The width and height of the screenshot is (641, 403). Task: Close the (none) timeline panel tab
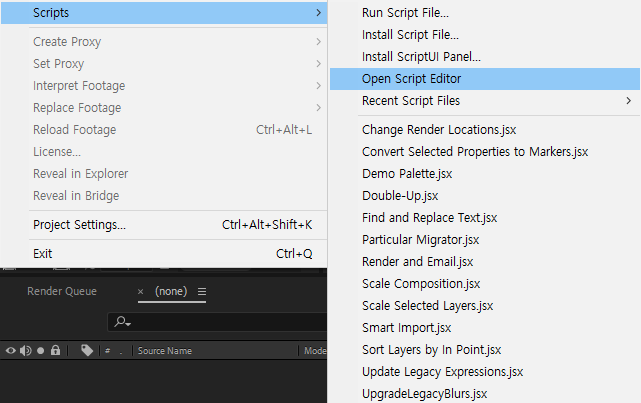pos(141,292)
